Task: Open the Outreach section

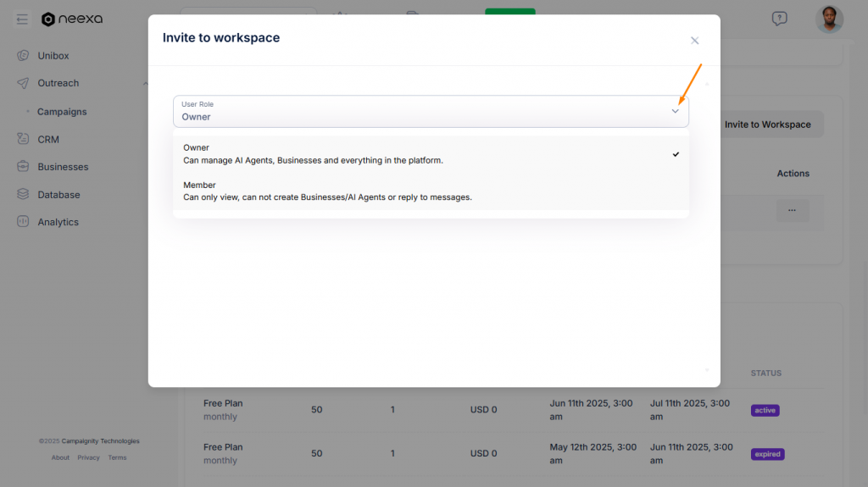Action: click(58, 83)
